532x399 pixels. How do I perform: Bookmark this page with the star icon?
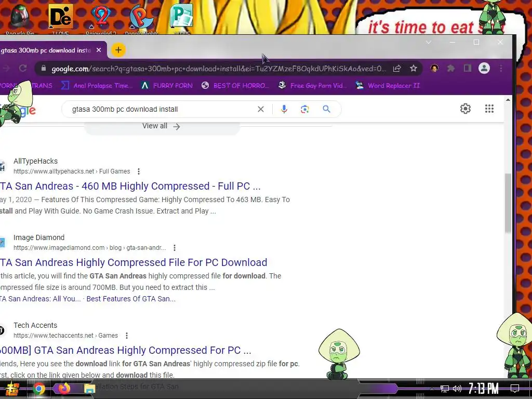coord(413,69)
